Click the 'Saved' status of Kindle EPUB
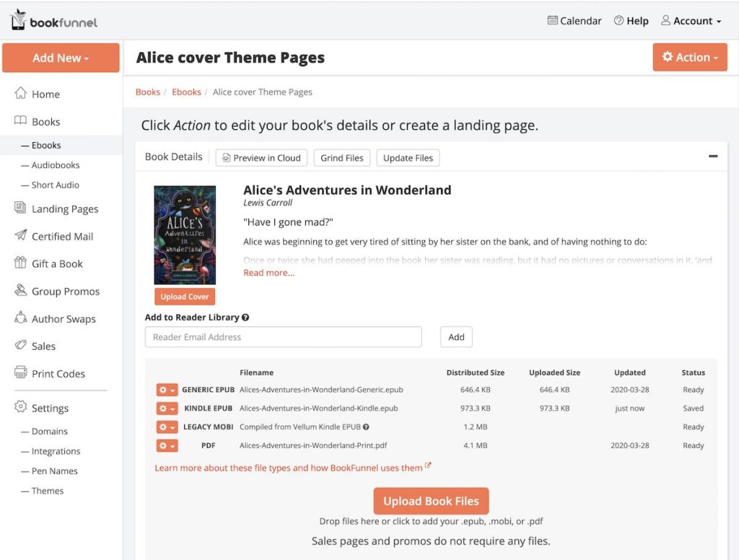Image resolution: width=739 pixels, height=560 pixels. (x=693, y=408)
